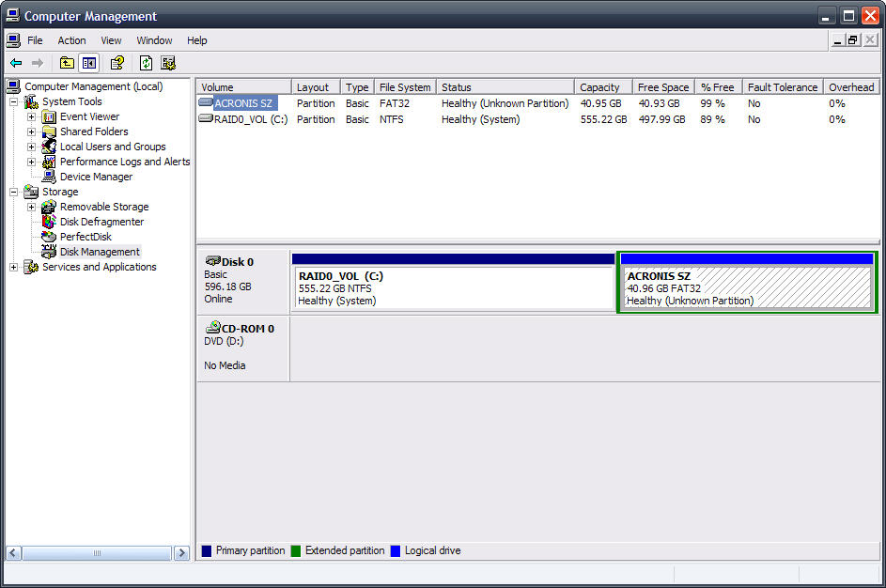886x588 pixels.
Task: Click the PerfectDisk icon
Action: pyautogui.click(x=49, y=237)
